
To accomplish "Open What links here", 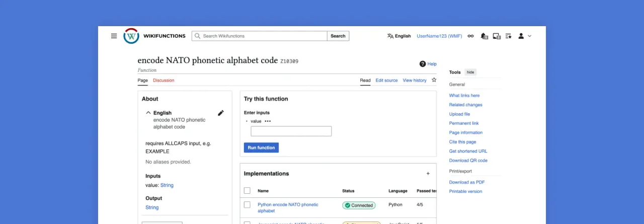I will coord(464,96).
